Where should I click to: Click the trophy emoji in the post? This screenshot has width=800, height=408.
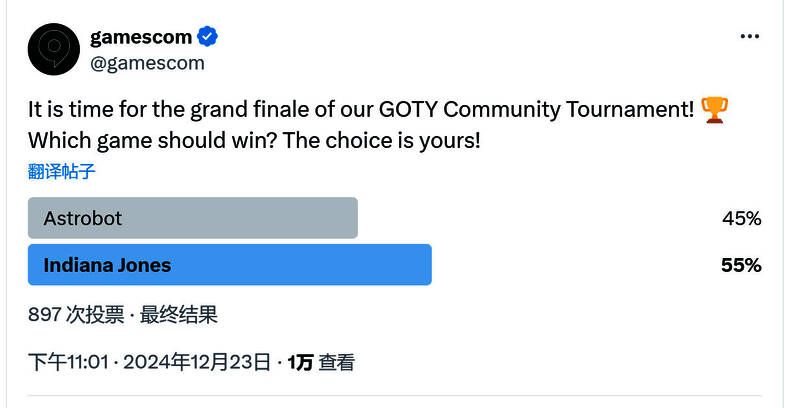[714, 109]
